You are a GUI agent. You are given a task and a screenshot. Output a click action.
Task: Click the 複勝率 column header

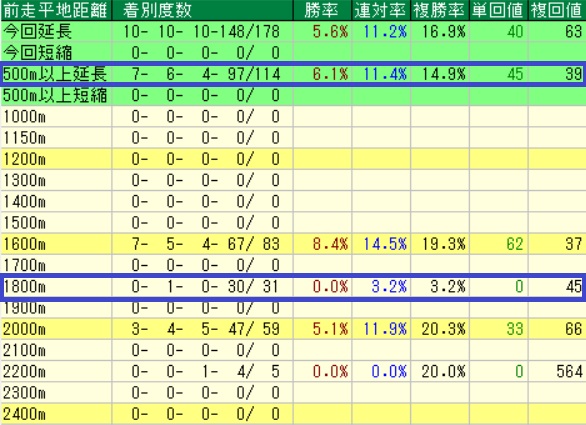pos(439,10)
